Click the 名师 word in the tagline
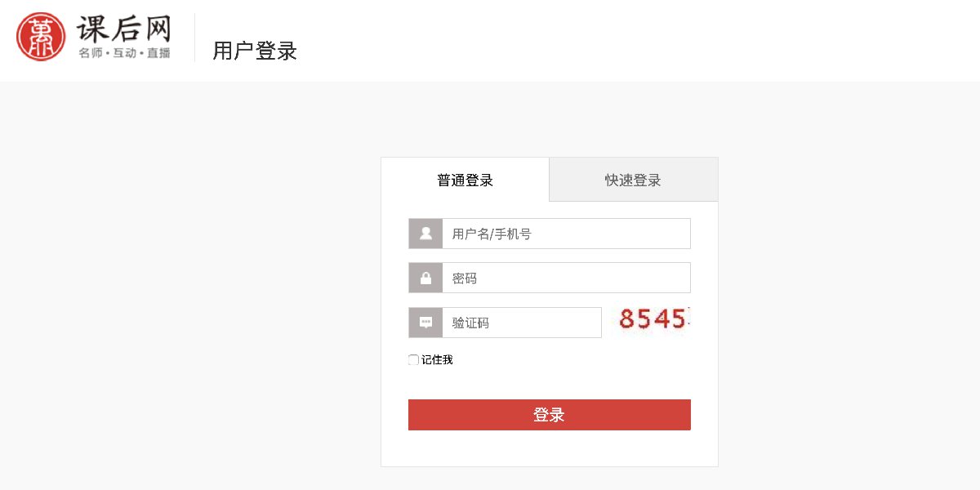The height and width of the screenshot is (490, 980). click(90, 54)
